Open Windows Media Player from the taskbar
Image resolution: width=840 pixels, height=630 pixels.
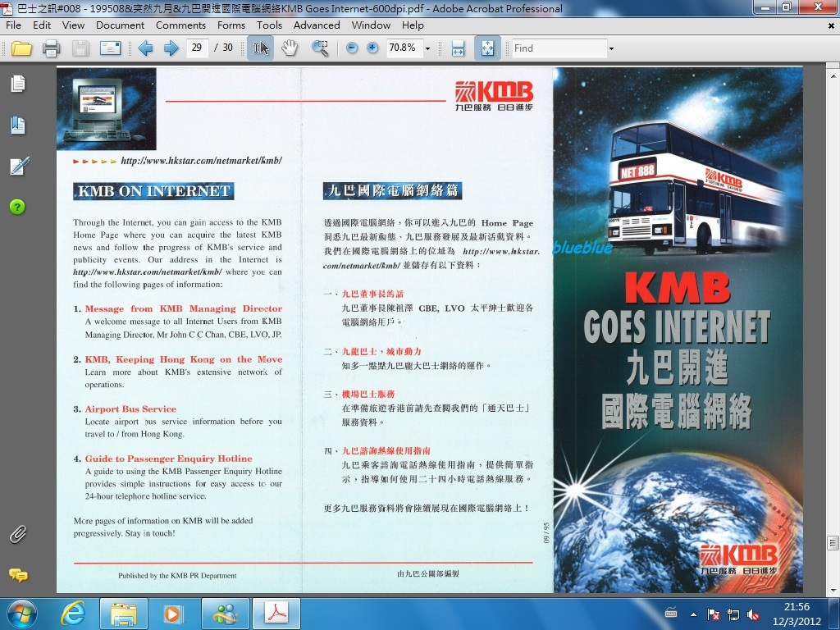(172, 614)
